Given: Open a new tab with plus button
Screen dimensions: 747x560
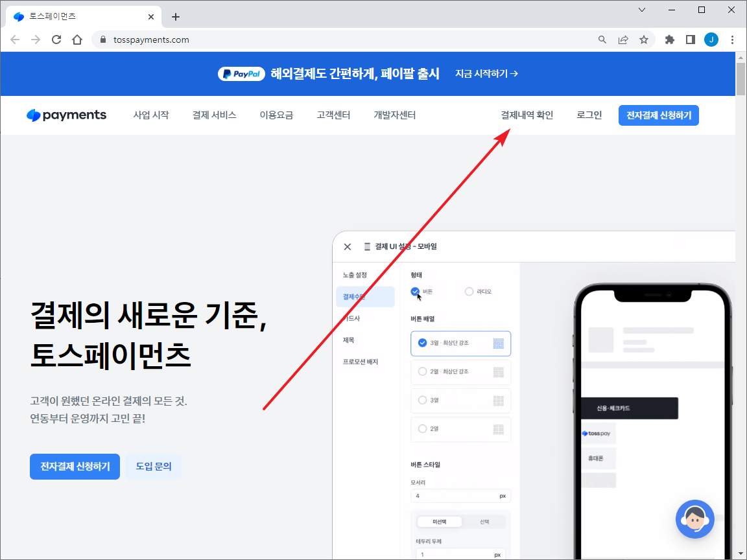Looking at the screenshot, I should 175,17.
